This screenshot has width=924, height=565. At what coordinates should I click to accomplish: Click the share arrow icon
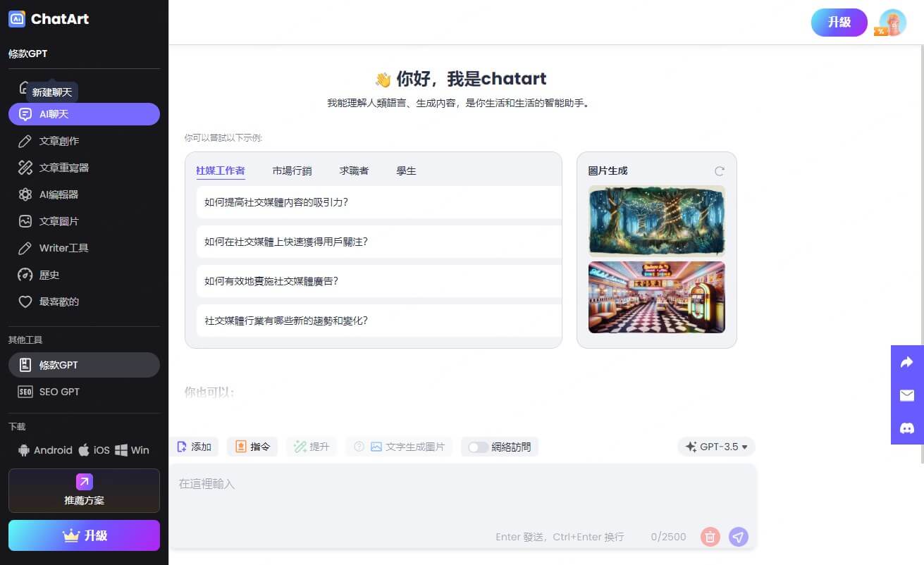coord(907,362)
